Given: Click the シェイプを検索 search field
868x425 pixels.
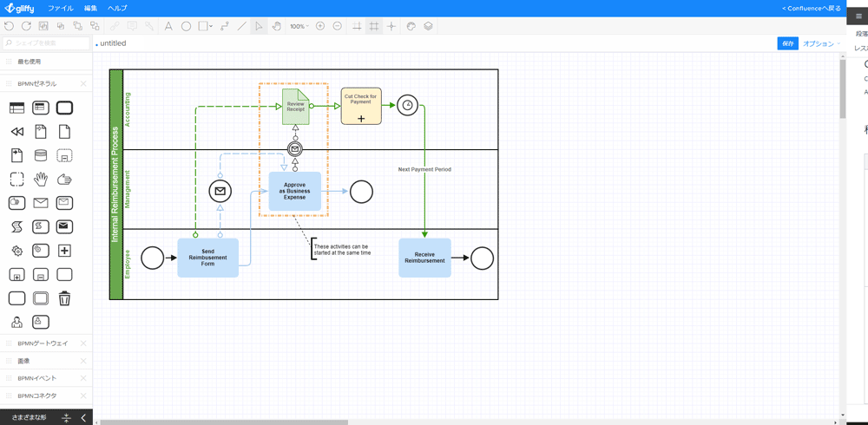Looking at the screenshot, I should pos(47,43).
